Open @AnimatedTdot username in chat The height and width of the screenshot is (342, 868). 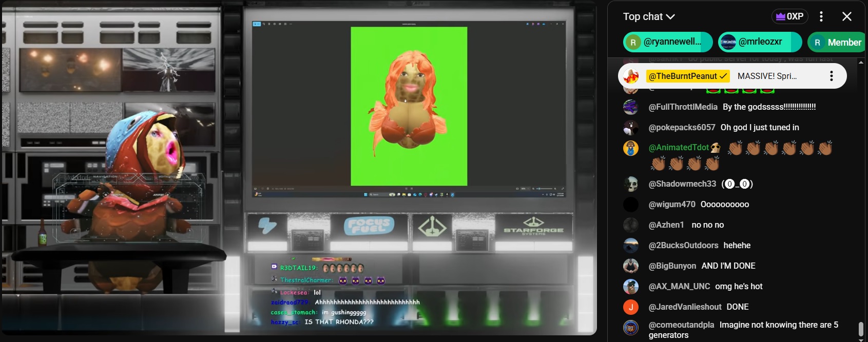(679, 148)
